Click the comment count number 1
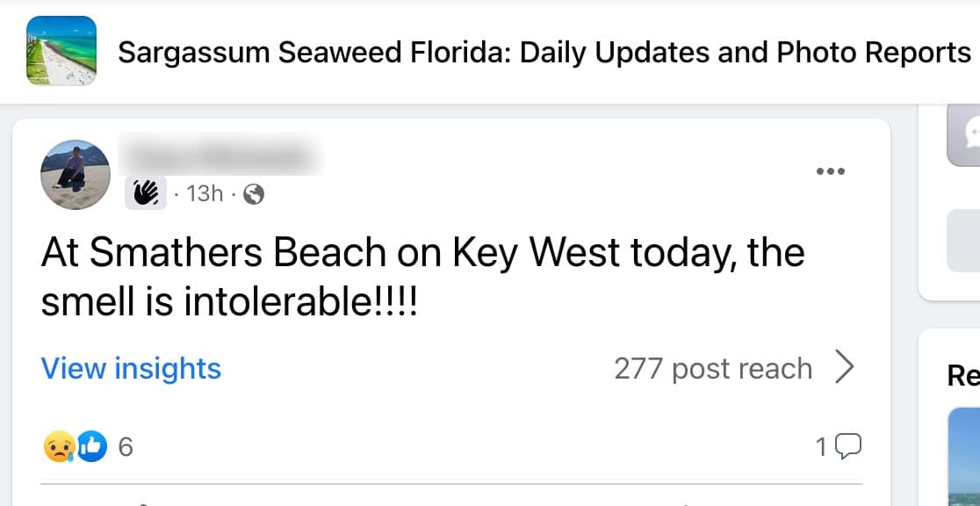The image size is (980, 506). (821, 447)
